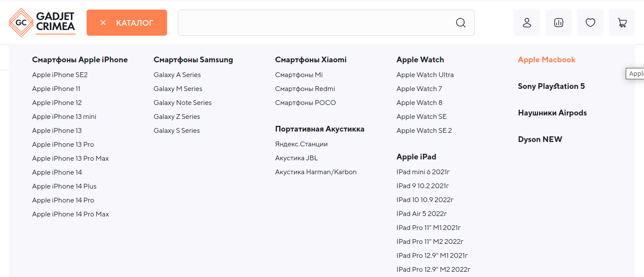Select Galaxy Note Series link
This screenshot has width=644, height=277.
point(183,103)
